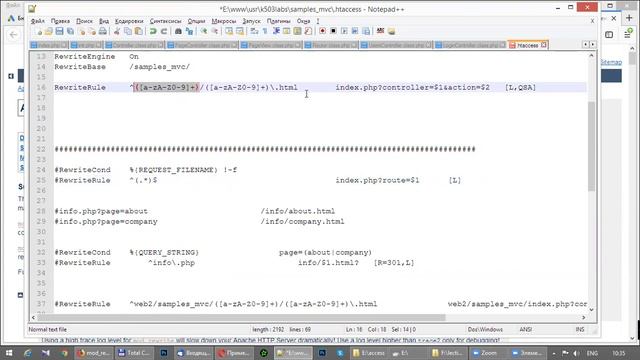Open the Файл menu
Viewport: 640px width, 360px height.
(x=38, y=21)
